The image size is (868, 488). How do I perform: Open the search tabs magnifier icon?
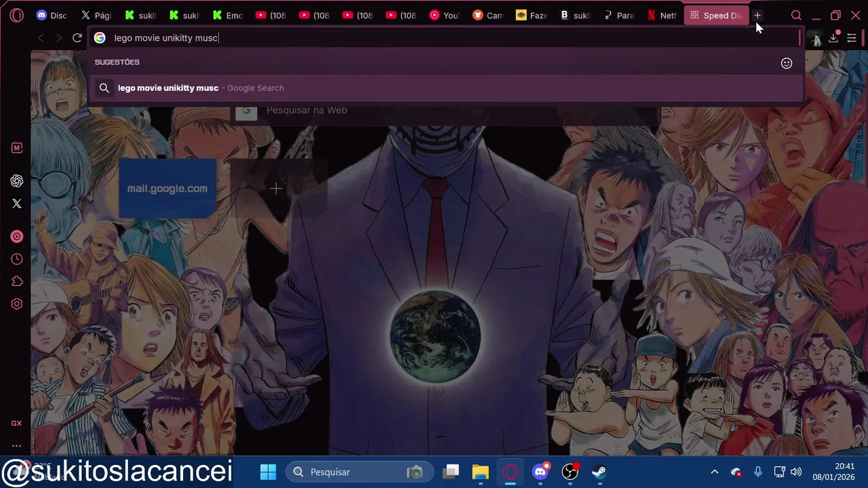point(796,16)
